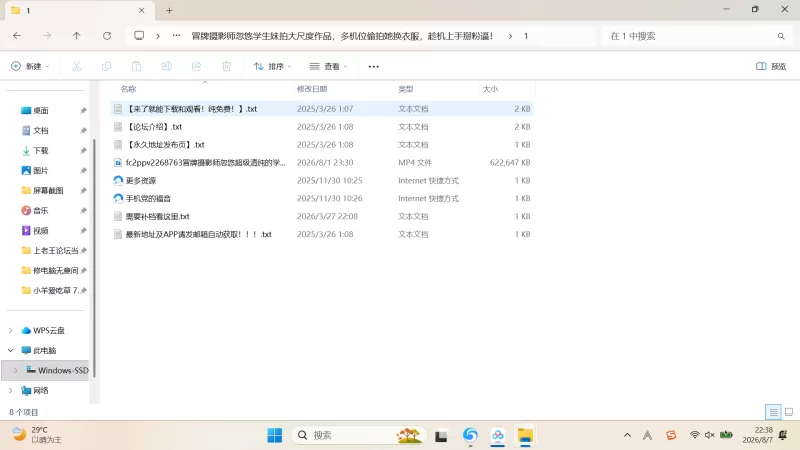Toggle the 预览 preview pane
The image size is (800, 450).
[771, 66]
